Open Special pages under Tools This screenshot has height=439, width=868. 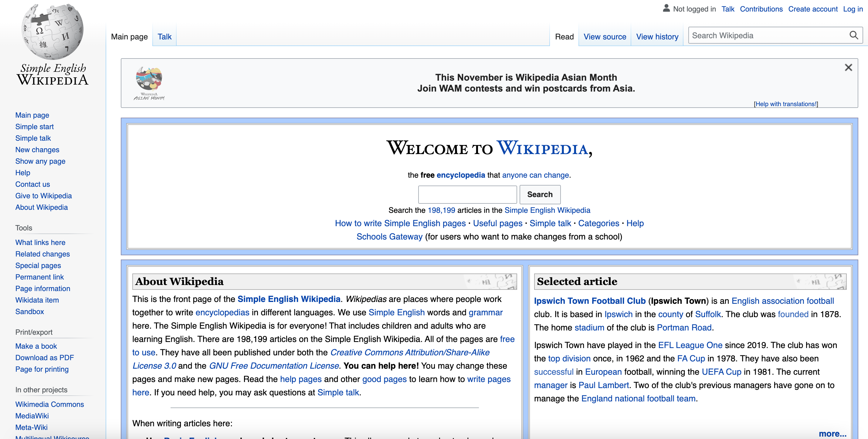click(x=38, y=265)
